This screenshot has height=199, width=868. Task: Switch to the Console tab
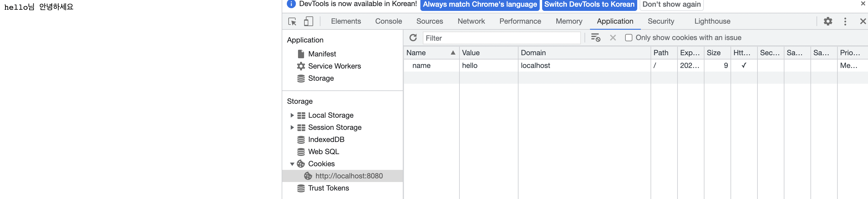pos(389,21)
